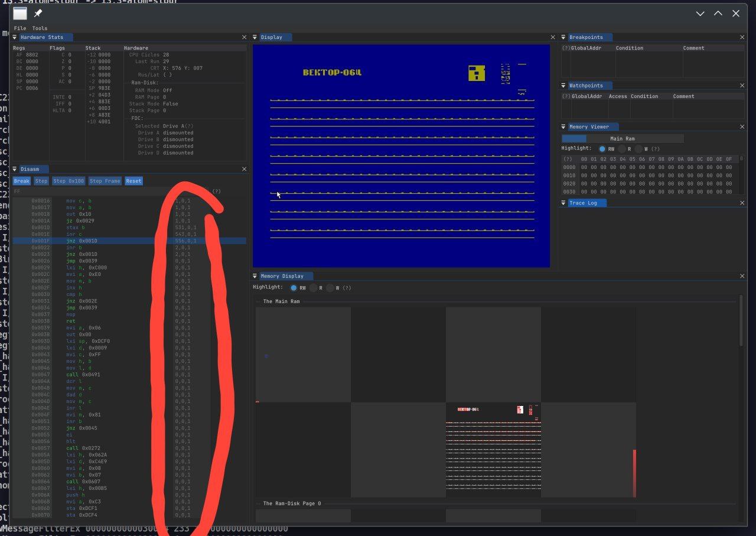Click the help (?) marker in Breakpoints table
756x536 pixels.
[566, 48]
